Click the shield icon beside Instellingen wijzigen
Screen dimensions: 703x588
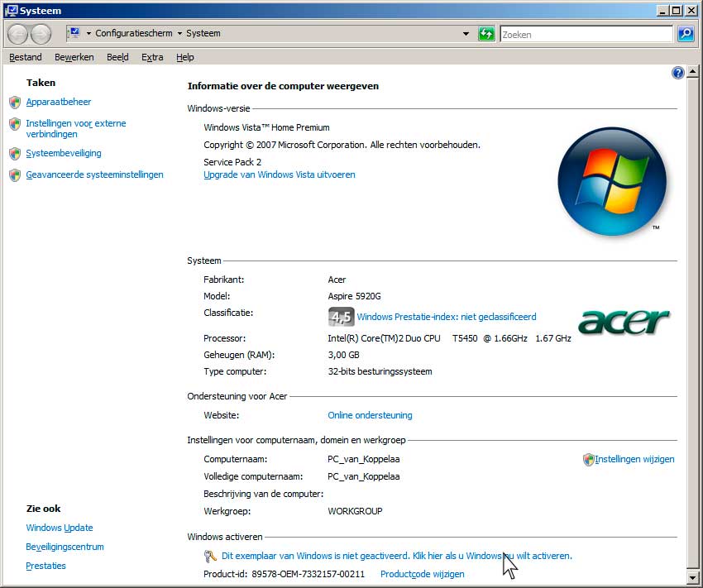[x=588, y=459]
